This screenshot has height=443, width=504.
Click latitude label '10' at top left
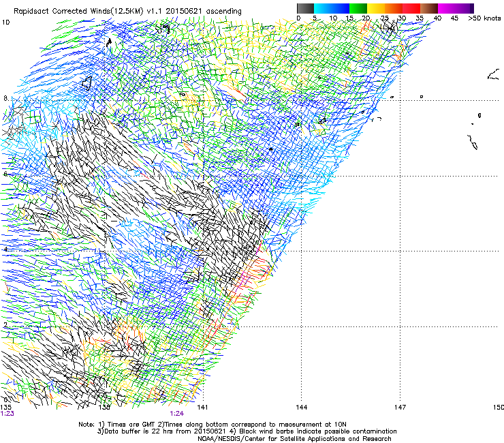click(x=5, y=22)
